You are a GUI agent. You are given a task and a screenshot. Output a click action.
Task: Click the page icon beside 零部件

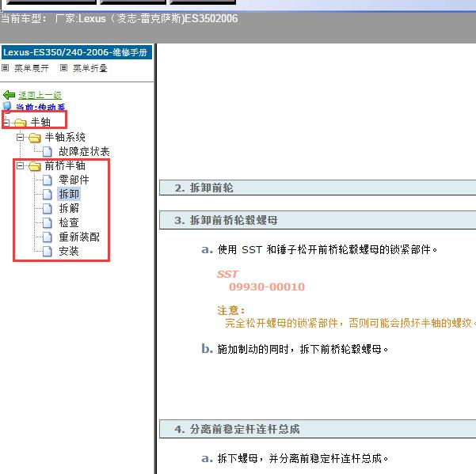tap(47, 180)
